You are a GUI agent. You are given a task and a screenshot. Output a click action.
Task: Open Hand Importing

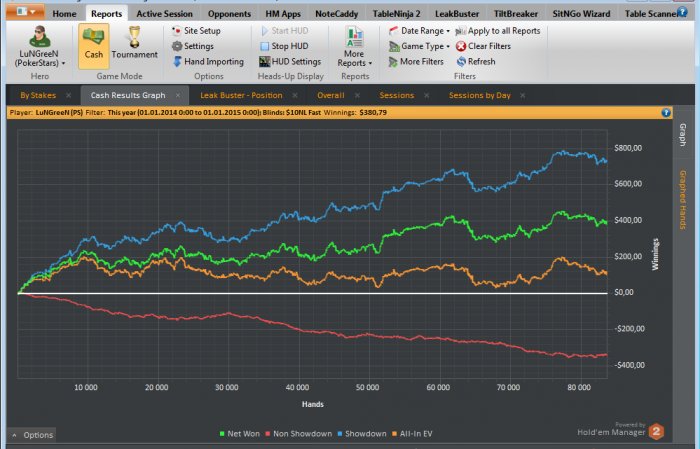point(208,62)
